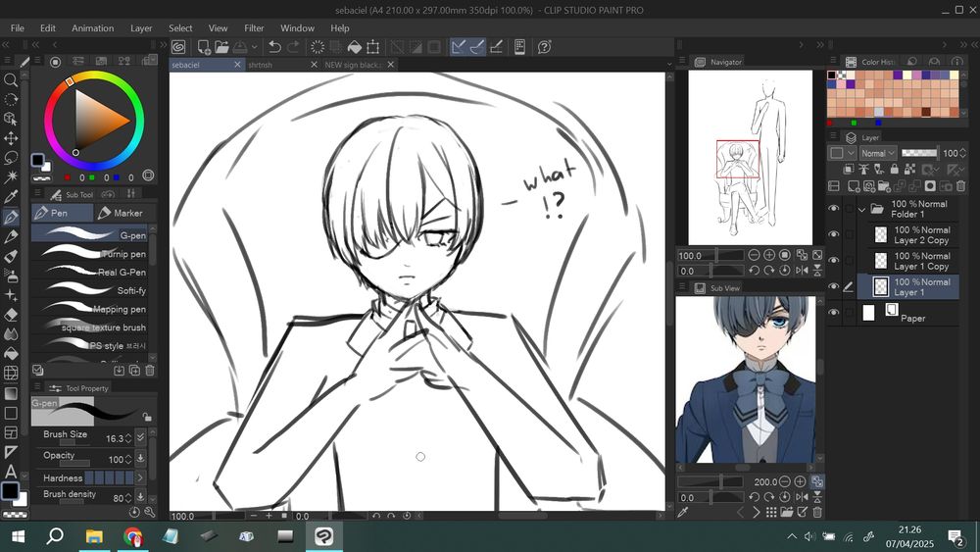This screenshot has width=980, height=552.
Task: Click the Undo arrow in command bar
Action: (274, 47)
